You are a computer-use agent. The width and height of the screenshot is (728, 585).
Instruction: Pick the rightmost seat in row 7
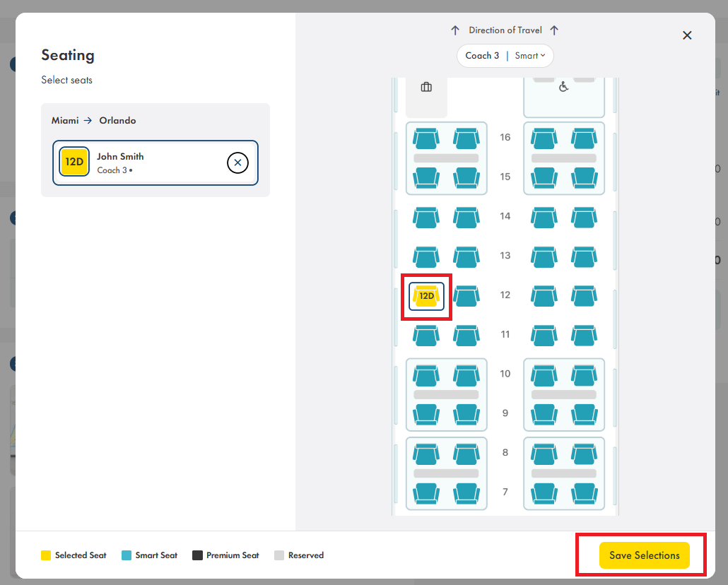[584, 492]
